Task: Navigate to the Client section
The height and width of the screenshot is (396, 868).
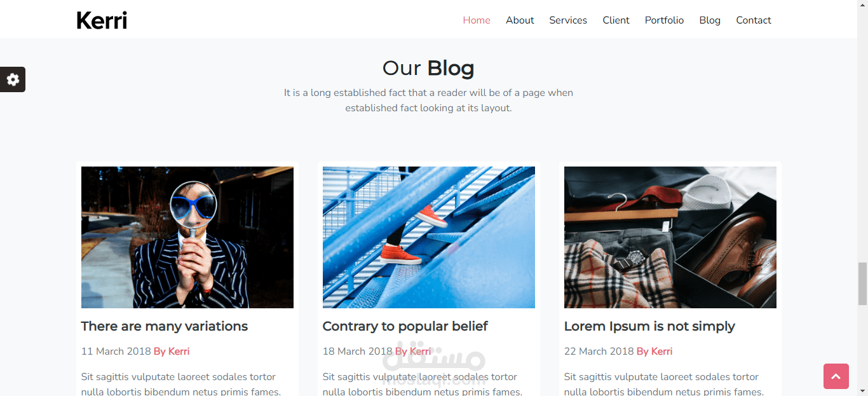Action: coord(616,20)
